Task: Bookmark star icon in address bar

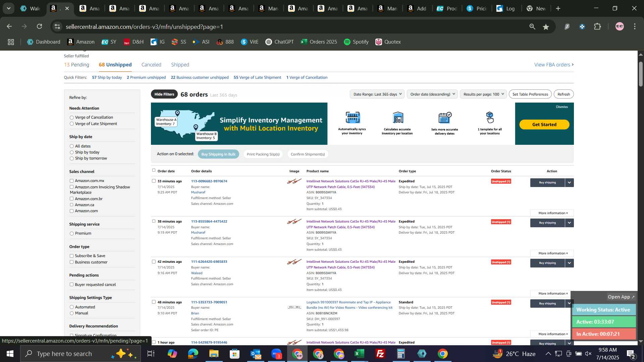Action: [x=546, y=27]
